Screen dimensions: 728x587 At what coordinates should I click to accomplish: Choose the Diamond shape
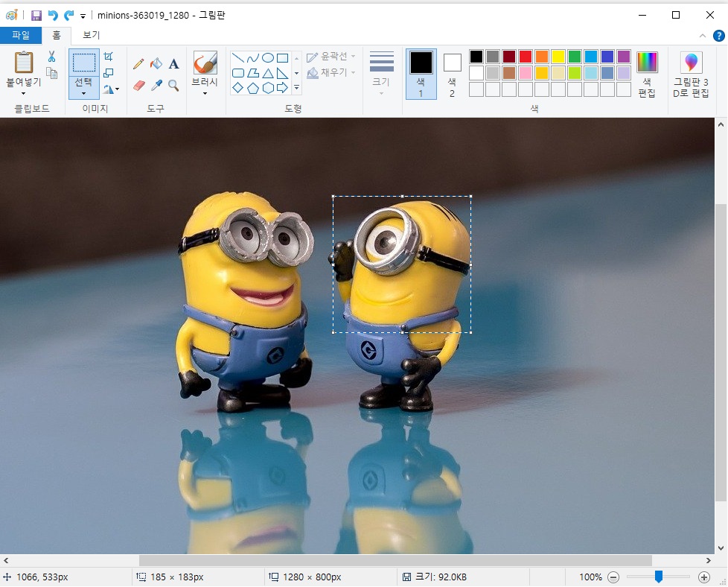237,87
